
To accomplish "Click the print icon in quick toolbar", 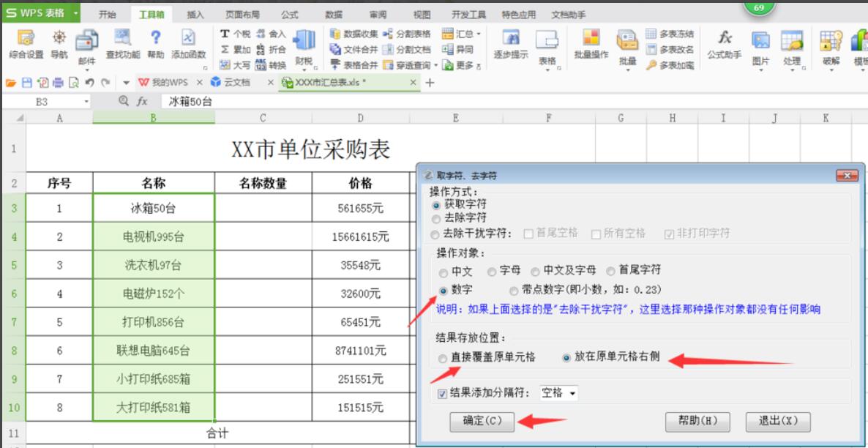I will (58, 83).
